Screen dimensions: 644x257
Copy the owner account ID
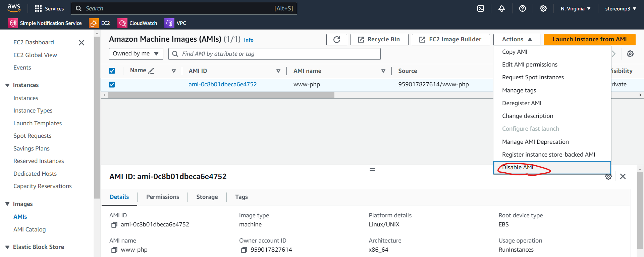tap(244, 250)
